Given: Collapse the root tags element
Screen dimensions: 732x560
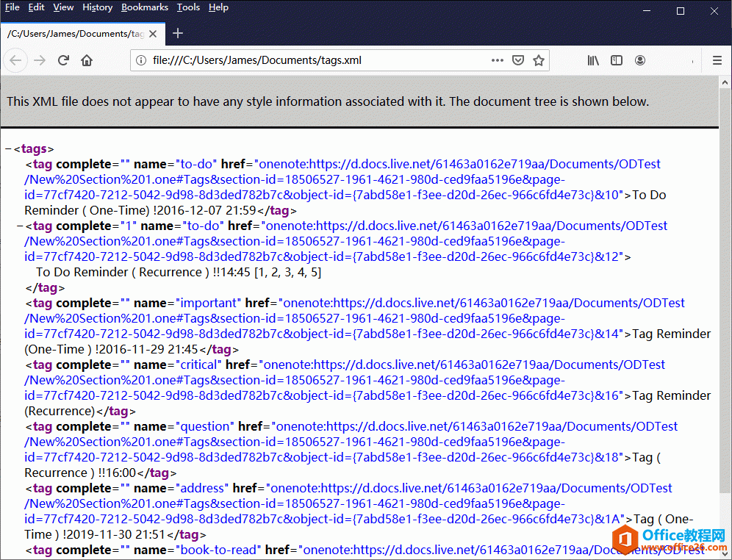Looking at the screenshot, I should click(x=7, y=148).
